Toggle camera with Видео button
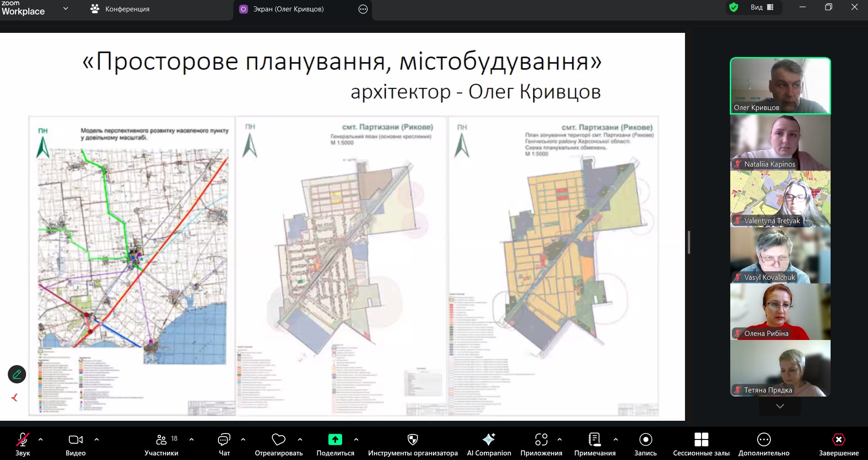Screen dimensions: 868x460 pos(76,444)
